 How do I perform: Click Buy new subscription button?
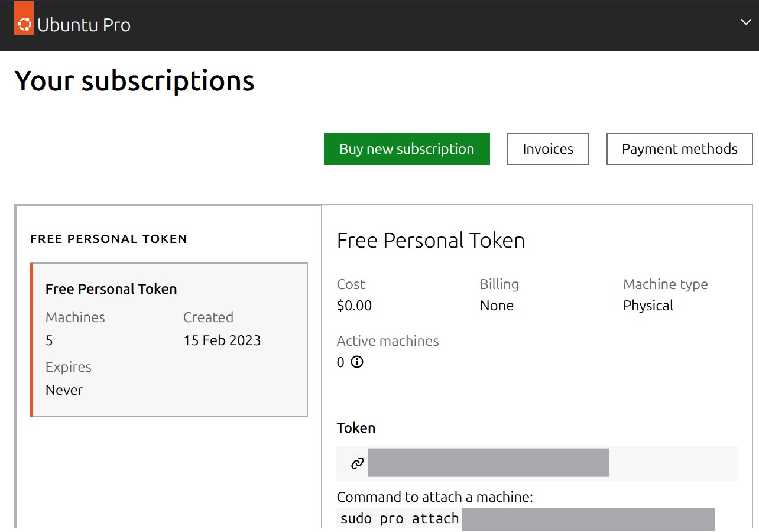(x=407, y=149)
